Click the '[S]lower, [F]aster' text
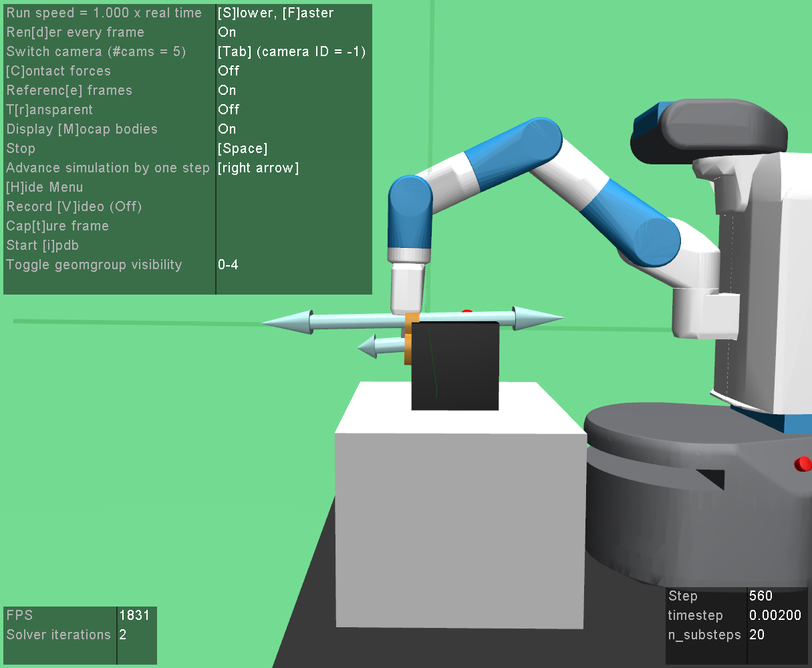Viewport: 812px width, 668px height. [276, 13]
